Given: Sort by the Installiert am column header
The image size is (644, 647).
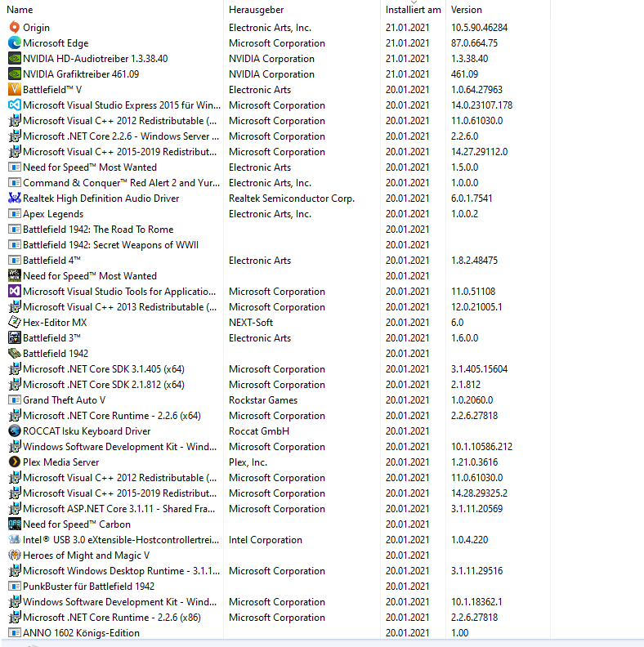Looking at the screenshot, I should coord(414,10).
